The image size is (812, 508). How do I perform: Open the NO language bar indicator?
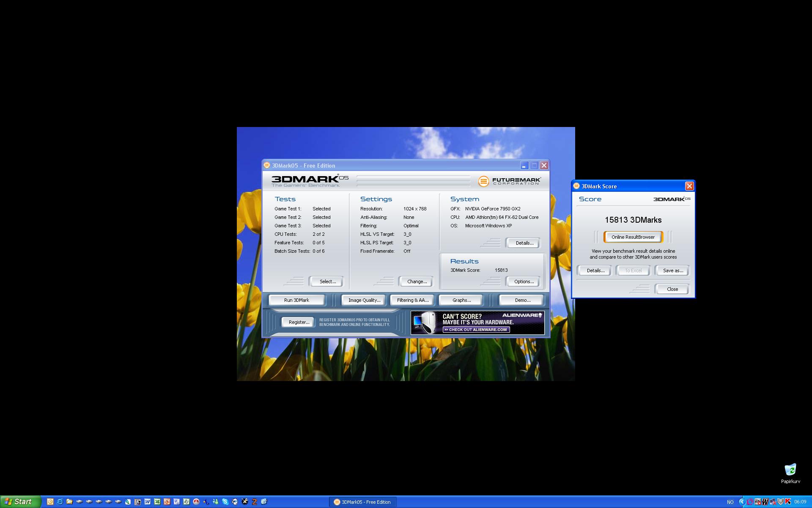730,502
